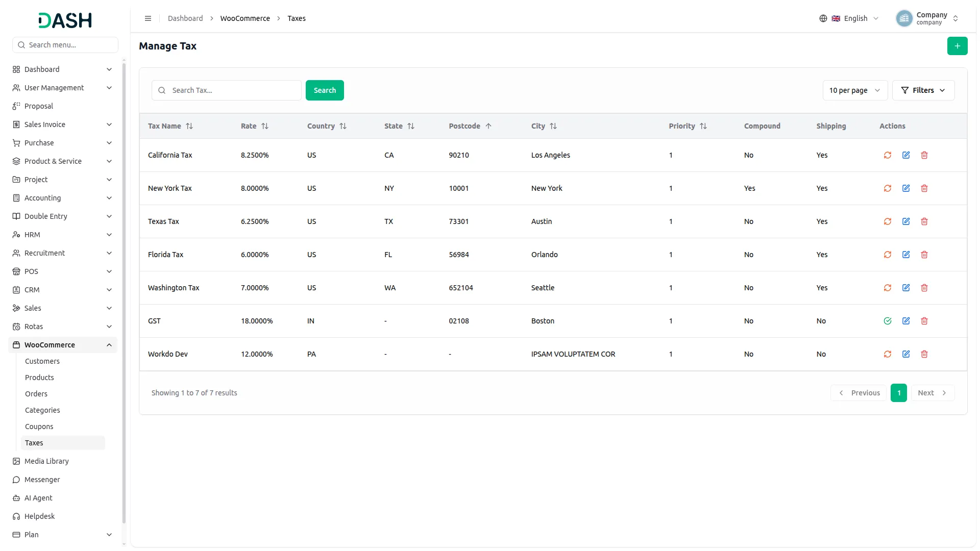This screenshot has height=551, width=980.
Task: Sort table by State column
Action: [399, 126]
